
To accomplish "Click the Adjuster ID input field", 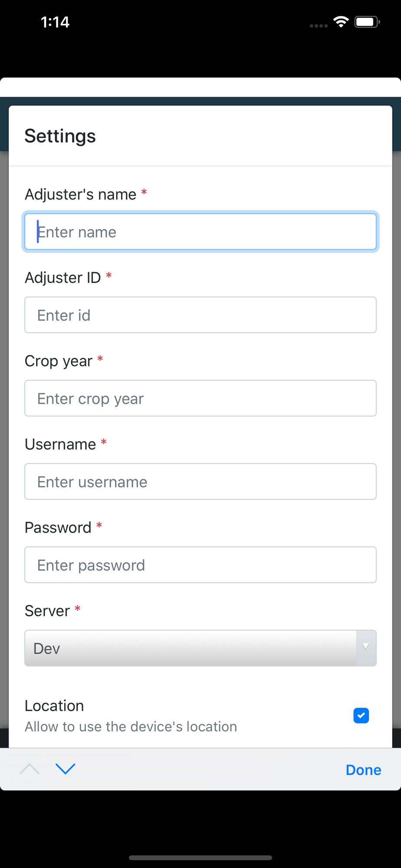I will point(200,315).
